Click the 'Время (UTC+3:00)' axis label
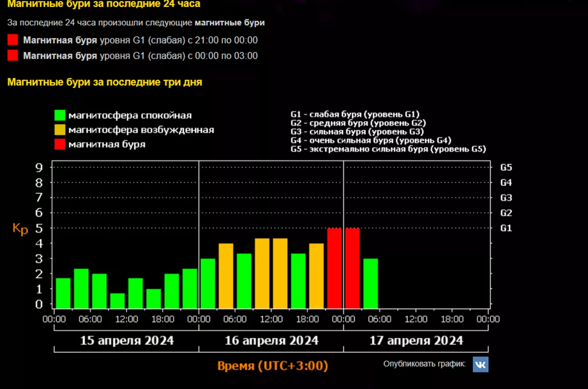This screenshot has height=389, width=588. point(272,366)
